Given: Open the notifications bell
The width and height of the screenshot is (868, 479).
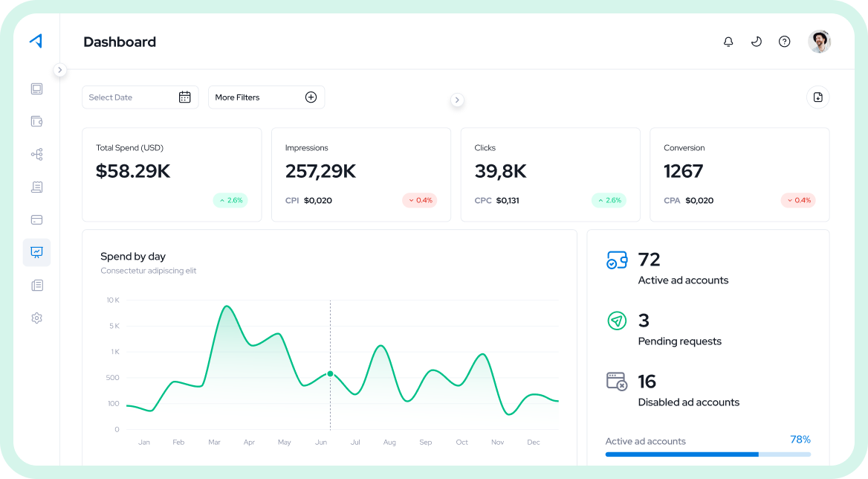Looking at the screenshot, I should tap(728, 42).
